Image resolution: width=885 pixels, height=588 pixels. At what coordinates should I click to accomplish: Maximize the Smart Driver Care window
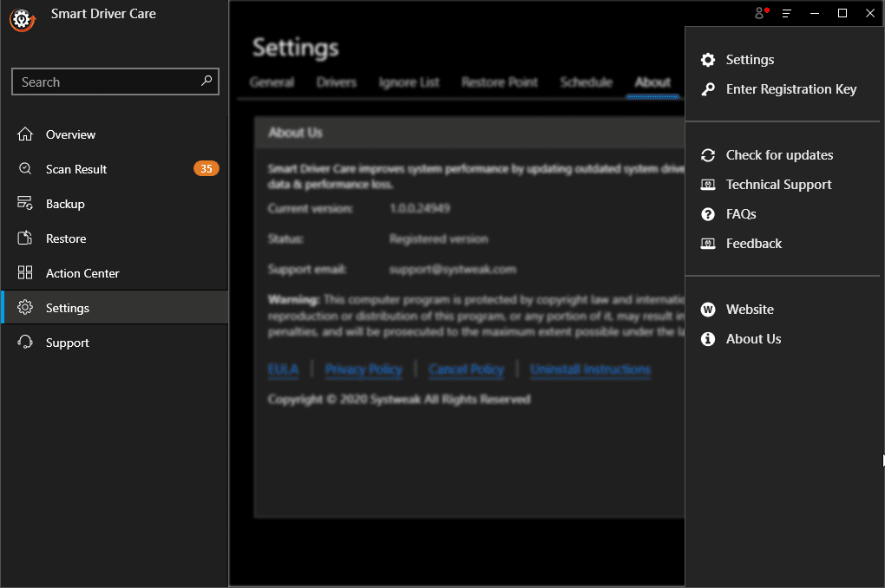click(842, 13)
